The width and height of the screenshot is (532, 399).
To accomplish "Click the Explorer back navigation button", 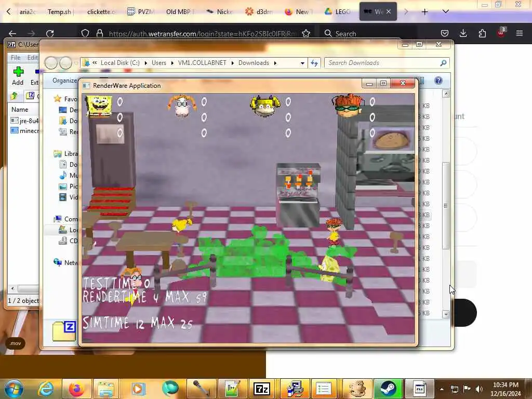I will point(51,63).
